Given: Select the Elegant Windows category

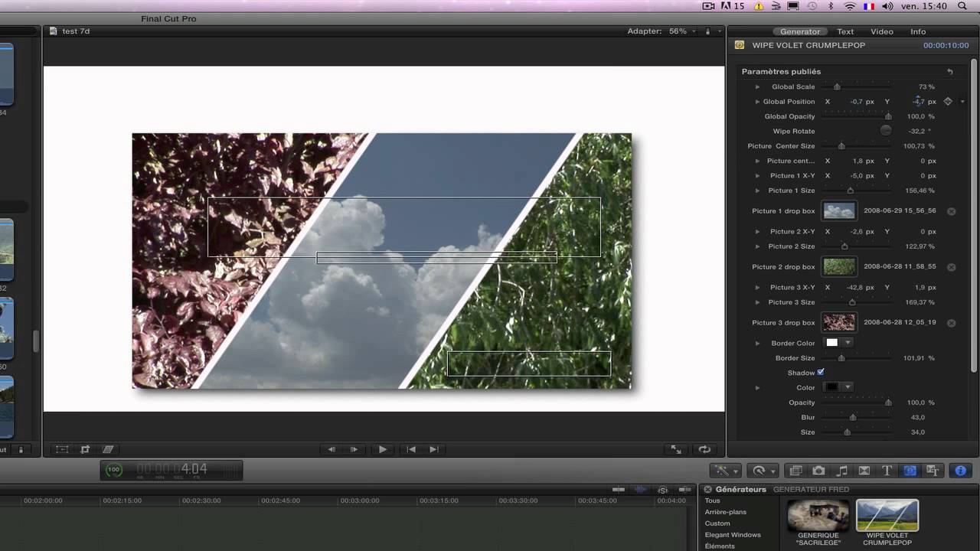Looking at the screenshot, I should [733, 535].
